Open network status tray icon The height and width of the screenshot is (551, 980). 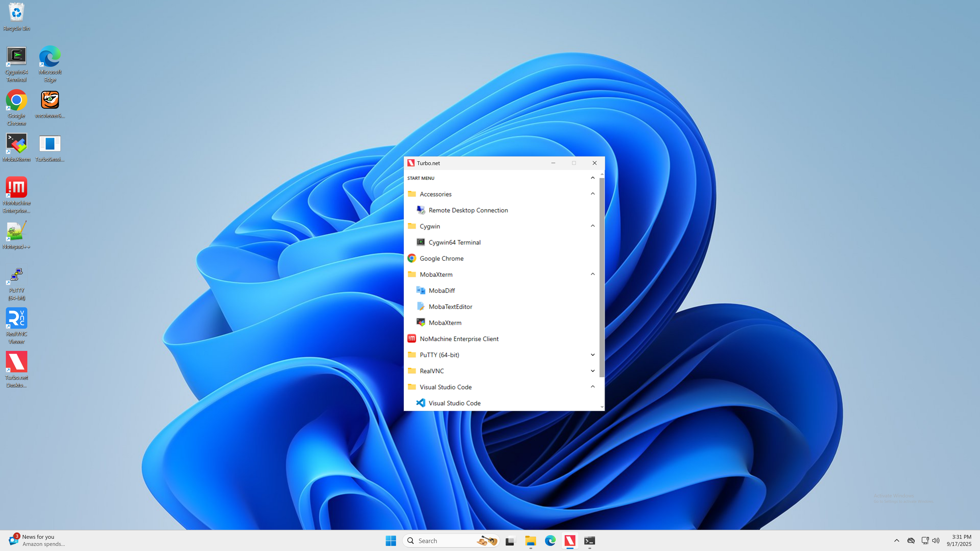pyautogui.click(x=925, y=540)
